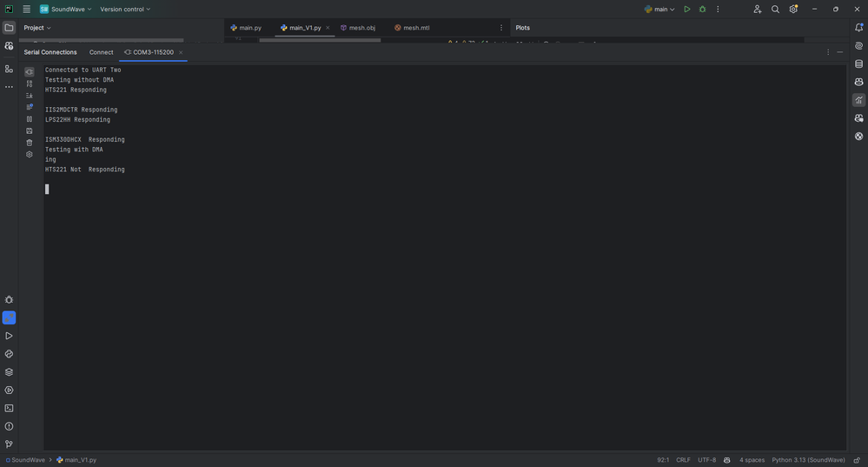Expand the Project view dropdown
868x467 pixels.
pos(37,28)
